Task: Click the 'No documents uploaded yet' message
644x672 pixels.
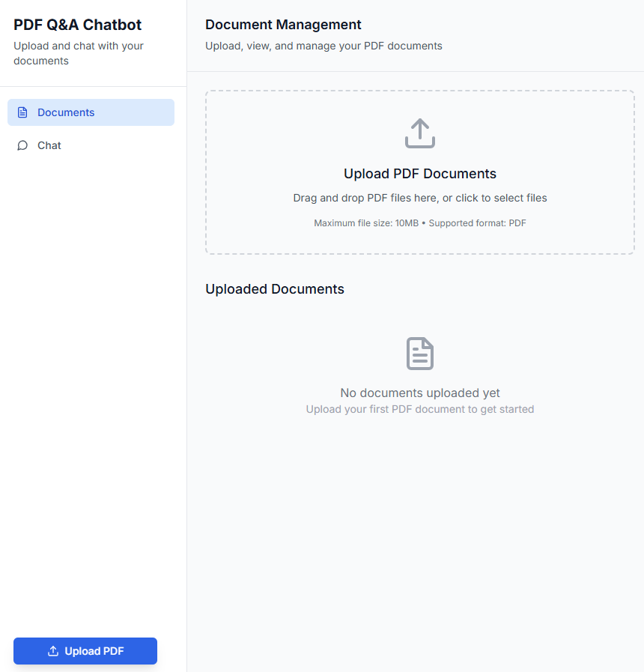Action: pos(420,393)
